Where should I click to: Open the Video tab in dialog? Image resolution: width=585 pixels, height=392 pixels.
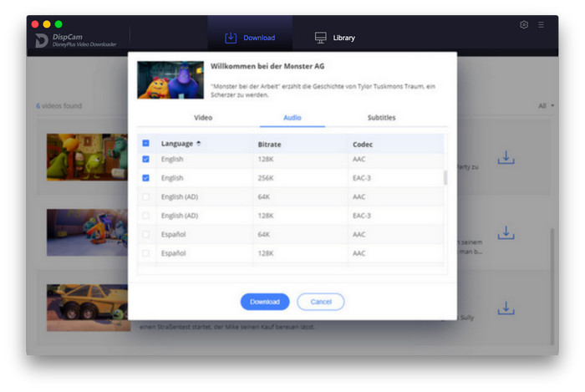[x=203, y=118]
